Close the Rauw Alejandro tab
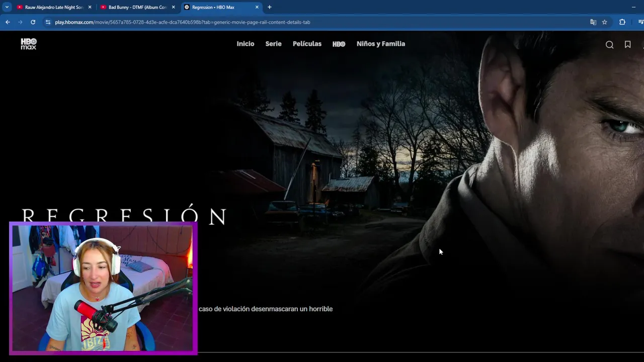Viewport: 644px width, 362px height. (90, 7)
